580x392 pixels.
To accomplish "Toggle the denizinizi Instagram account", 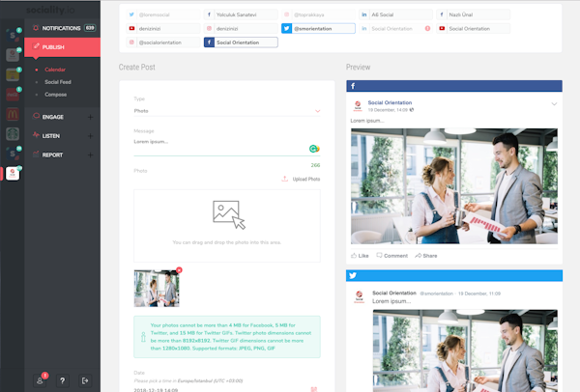I will click(x=241, y=28).
